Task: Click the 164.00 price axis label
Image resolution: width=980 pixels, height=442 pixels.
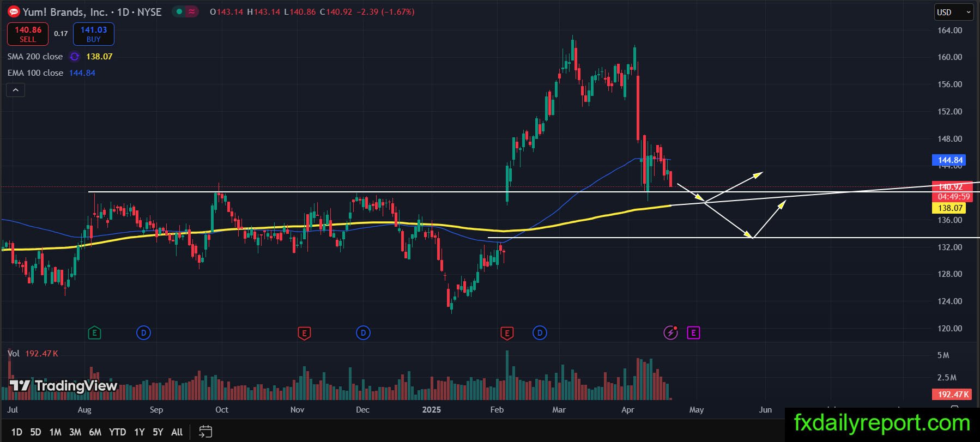Action: [x=949, y=31]
